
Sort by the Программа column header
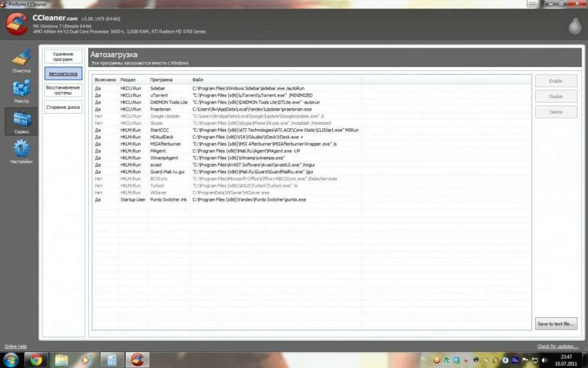[169, 79]
